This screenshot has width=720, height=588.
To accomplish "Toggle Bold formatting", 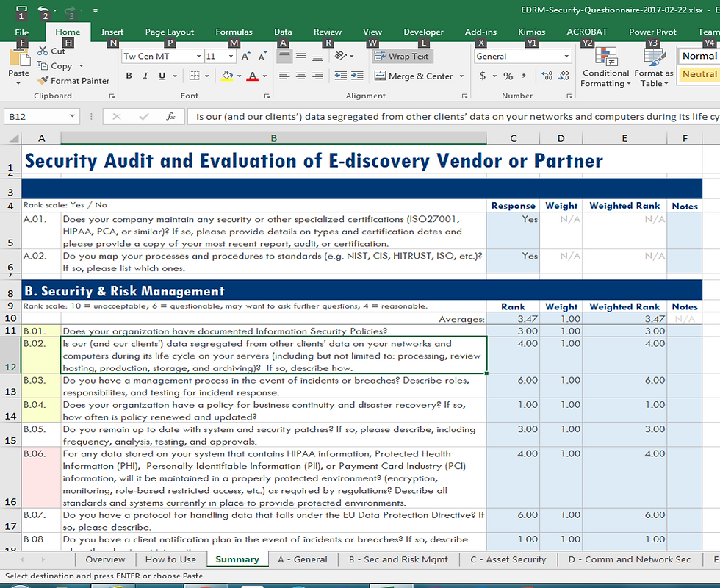I will point(129,76).
